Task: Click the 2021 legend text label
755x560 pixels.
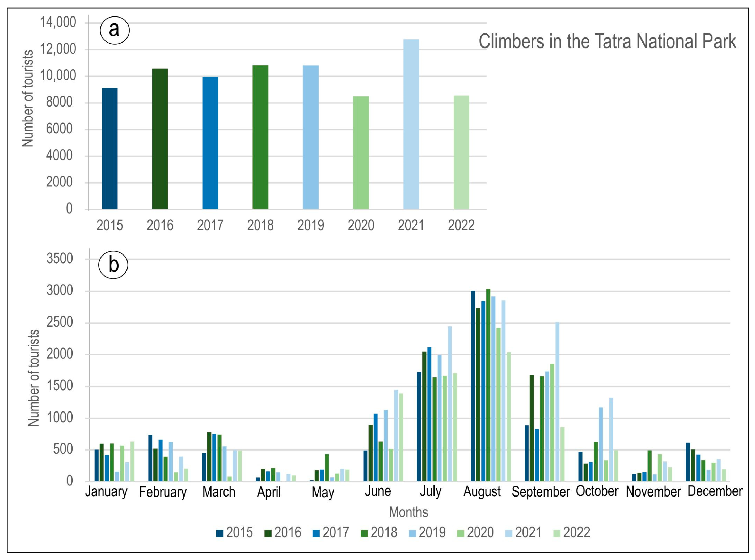Action: coord(528,533)
